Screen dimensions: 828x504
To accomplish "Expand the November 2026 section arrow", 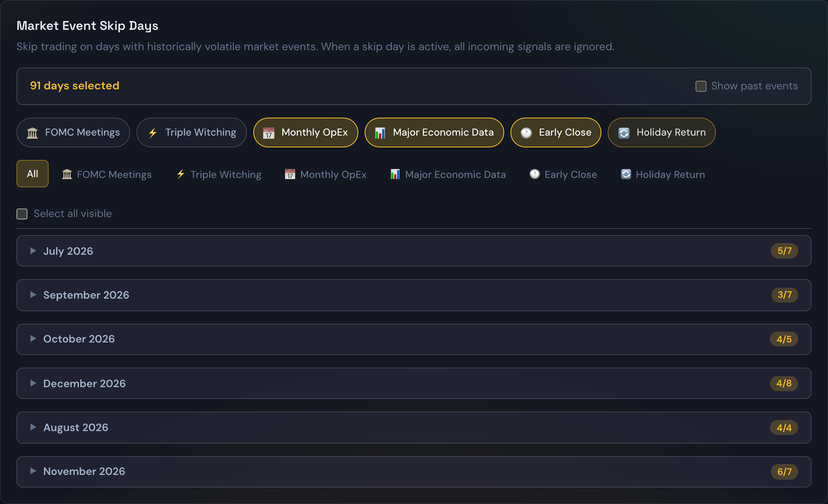I will pyautogui.click(x=33, y=471).
